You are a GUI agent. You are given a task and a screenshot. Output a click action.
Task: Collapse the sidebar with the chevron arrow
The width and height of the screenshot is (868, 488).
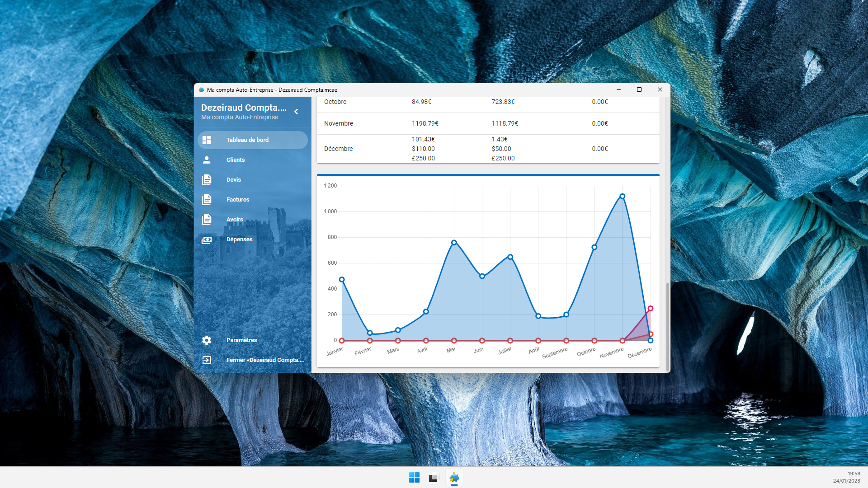click(x=296, y=112)
